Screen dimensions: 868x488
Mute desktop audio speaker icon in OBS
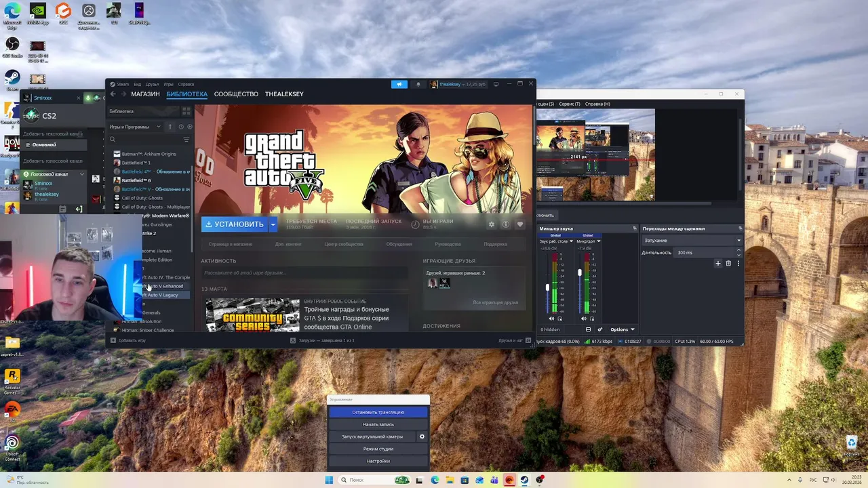click(551, 319)
